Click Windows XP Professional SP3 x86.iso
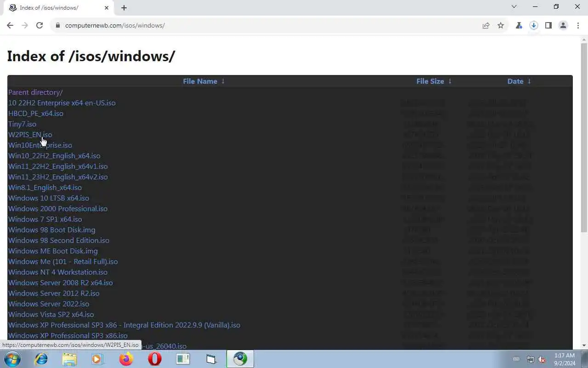588x368 pixels. click(68, 335)
